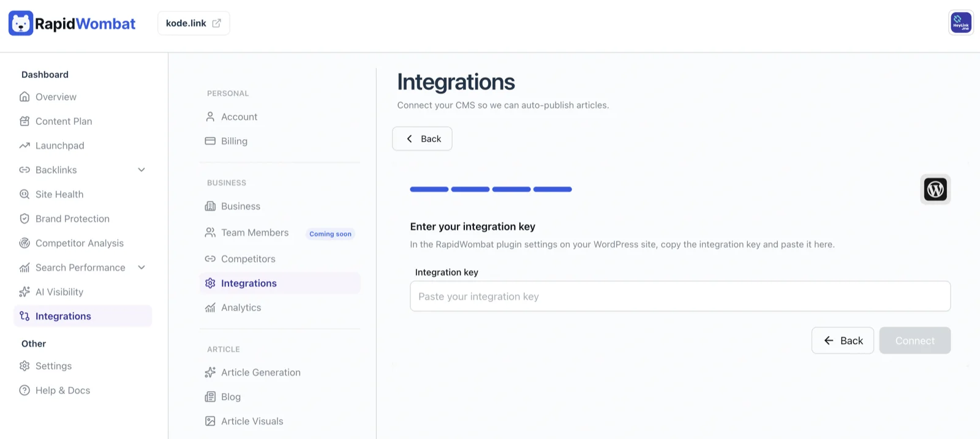Expand the Backlinks submenu chevron

(x=141, y=170)
